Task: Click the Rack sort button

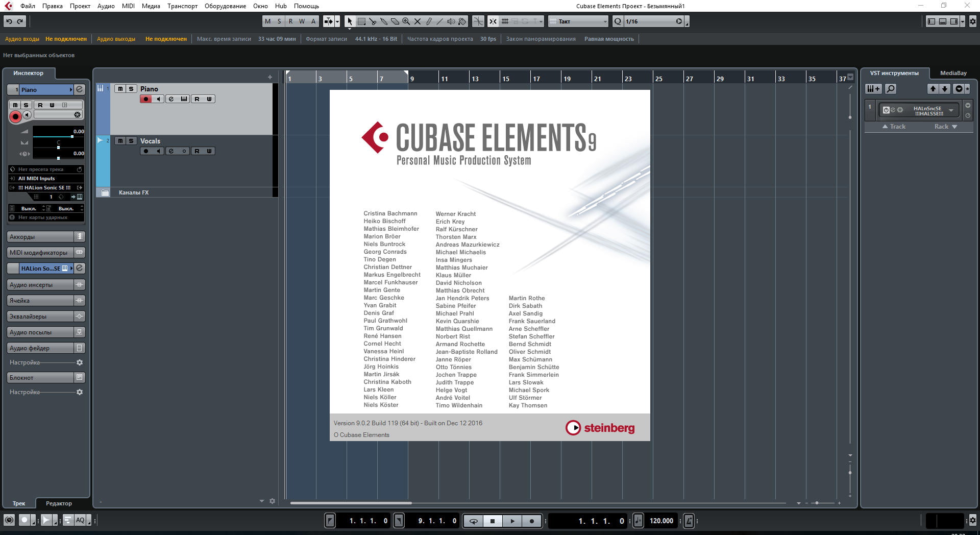Action: click(945, 127)
